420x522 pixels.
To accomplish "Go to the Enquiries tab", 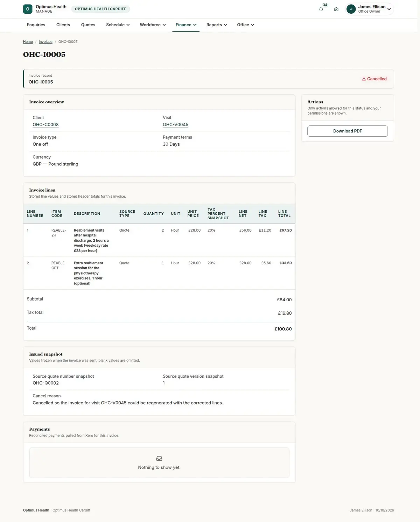I will (36, 25).
